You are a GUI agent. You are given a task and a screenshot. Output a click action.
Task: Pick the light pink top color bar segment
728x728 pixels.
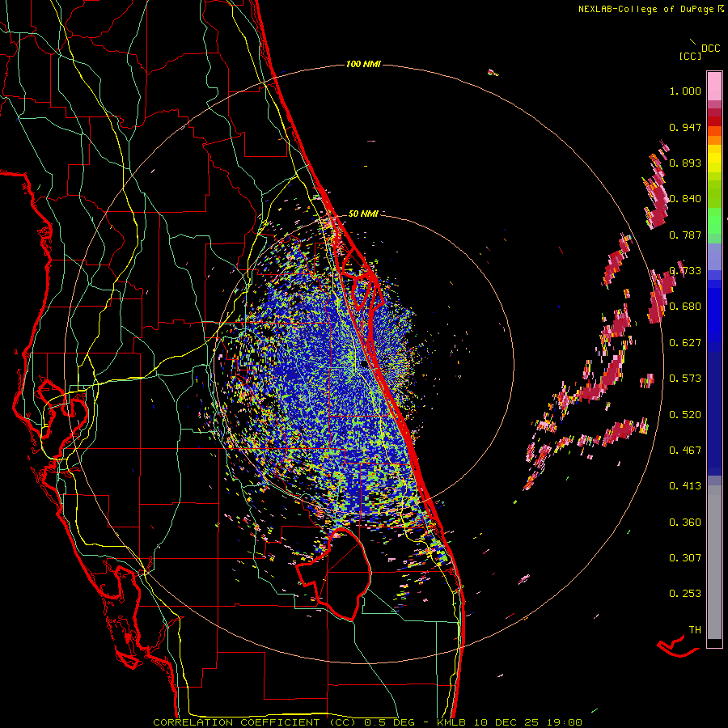coord(714,86)
